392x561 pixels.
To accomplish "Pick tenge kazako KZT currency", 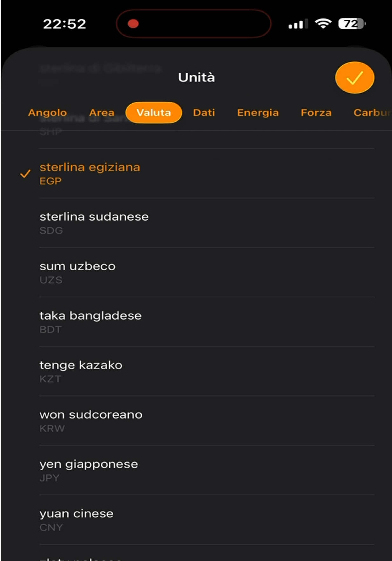I will pyautogui.click(x=207, y=371).
